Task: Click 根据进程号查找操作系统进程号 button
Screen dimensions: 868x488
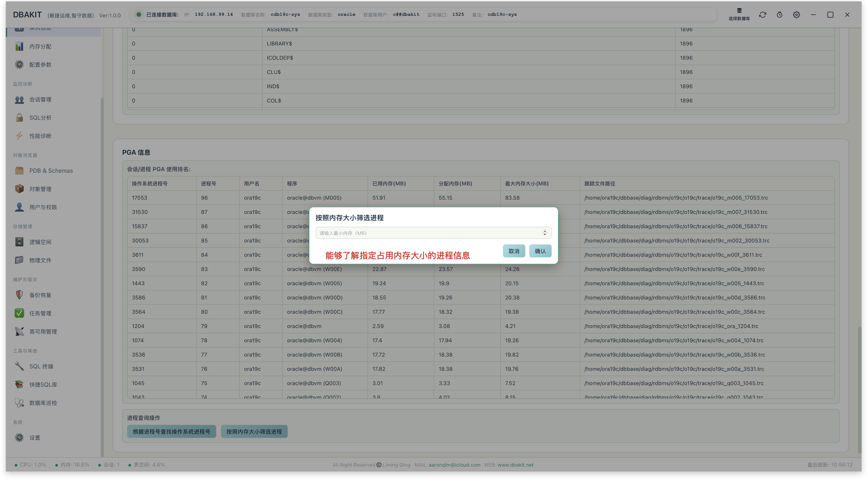Action: [171, 431]
